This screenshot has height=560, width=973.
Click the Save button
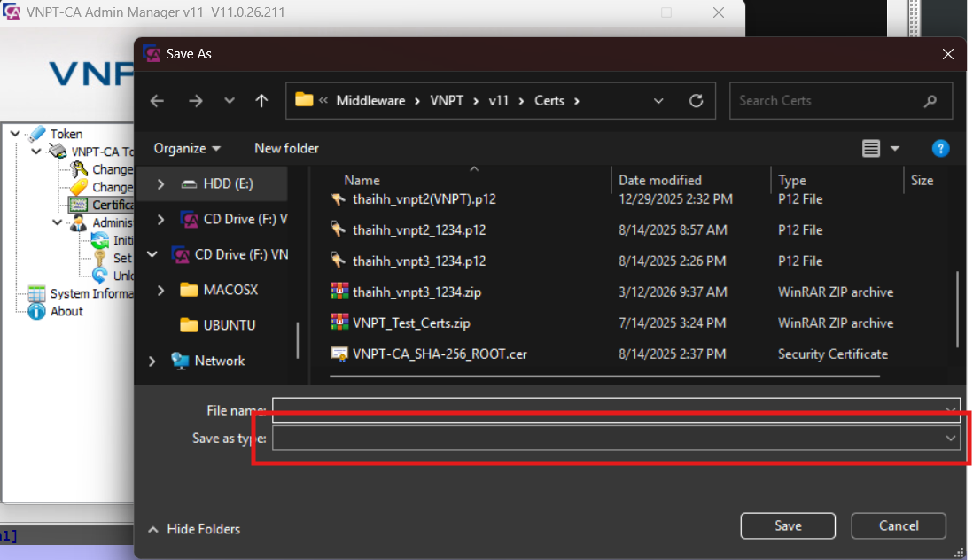click(788, 526)
